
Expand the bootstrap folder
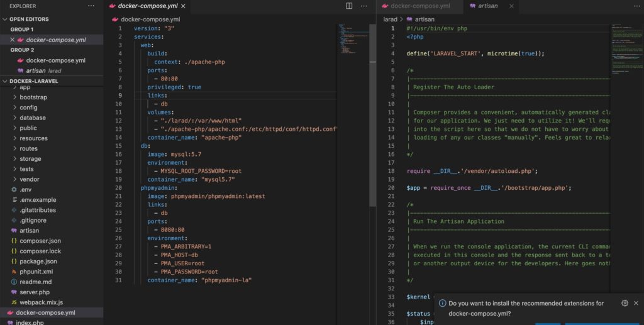click(x=33, y=97)
